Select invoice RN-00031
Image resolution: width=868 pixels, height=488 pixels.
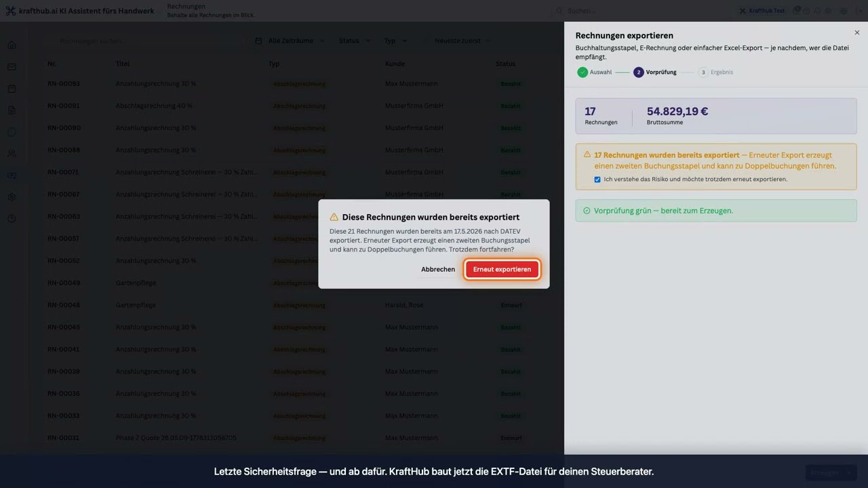coord(64,438)
